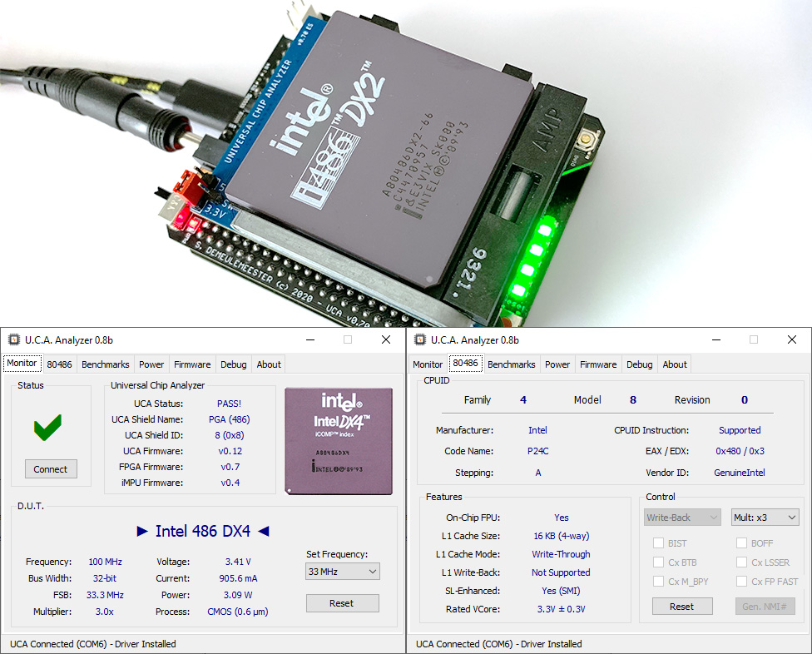Click the chip icon in left window title bar
Viewport: 812px width, 654px height.
click(x=14, y=339)
